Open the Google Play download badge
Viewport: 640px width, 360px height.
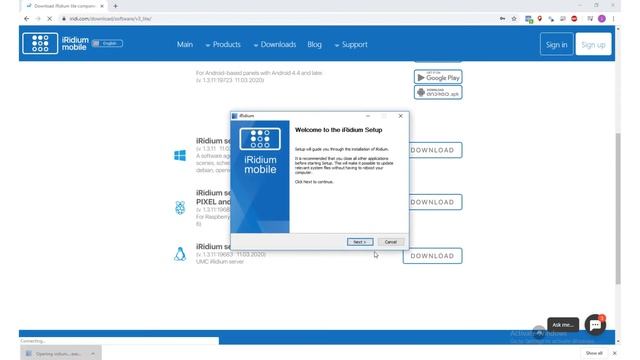click(438, 77)
